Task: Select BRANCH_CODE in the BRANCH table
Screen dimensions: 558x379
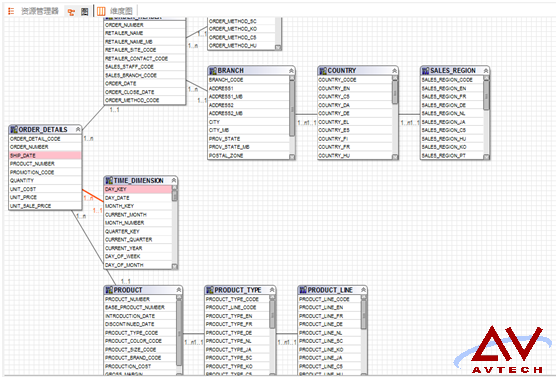Action: tap(248, 80)
